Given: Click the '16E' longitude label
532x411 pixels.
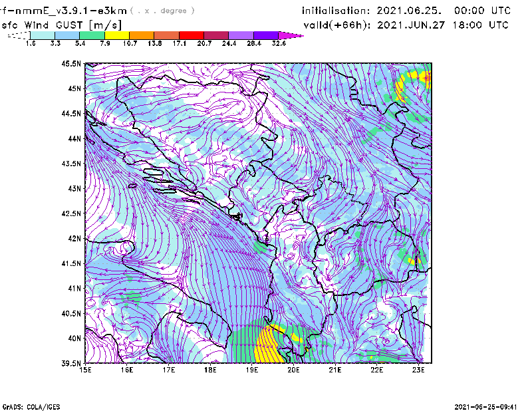Looking at the screenshot, I should click(x=127, y=370).
